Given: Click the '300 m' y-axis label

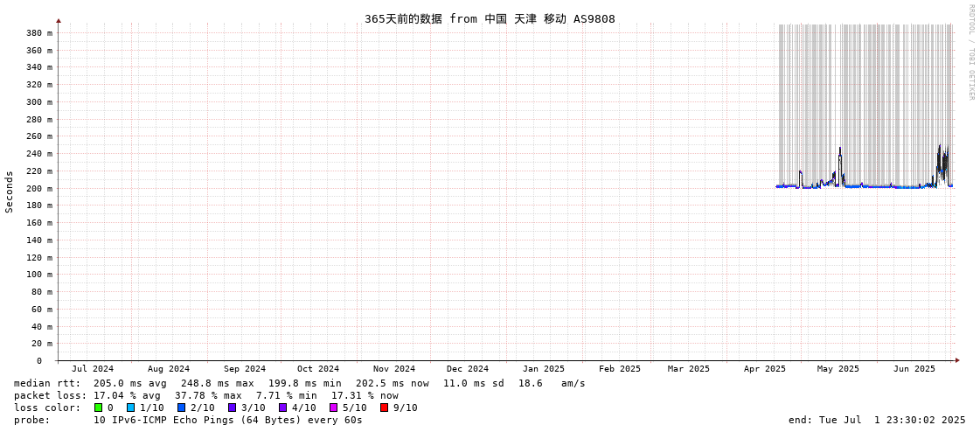Looking at the screenshot, I should click(x=40, y=102).
